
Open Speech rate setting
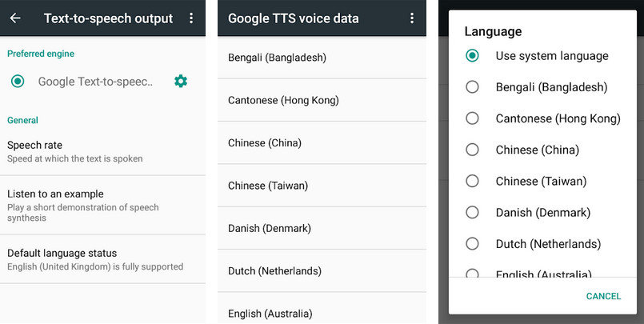tap(102, 151)
